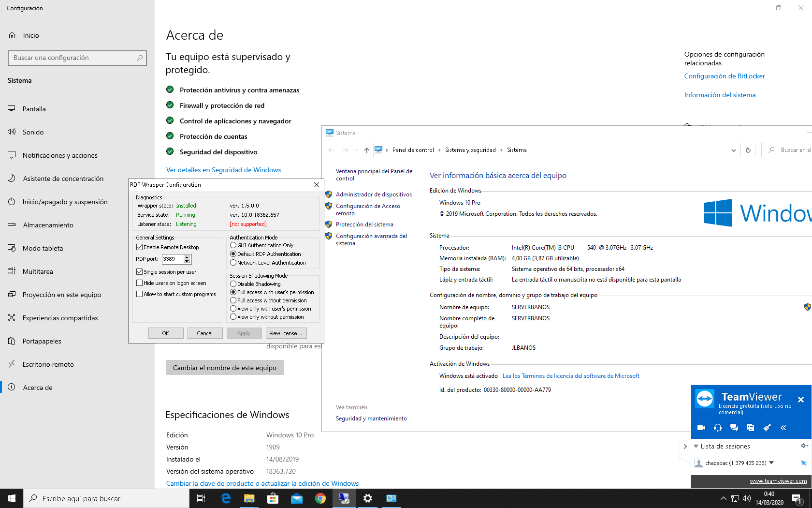Viewport: 812px width, 508px height.
Task: Open the Lista de sesiones gear settings
Action: coord(803,446)
